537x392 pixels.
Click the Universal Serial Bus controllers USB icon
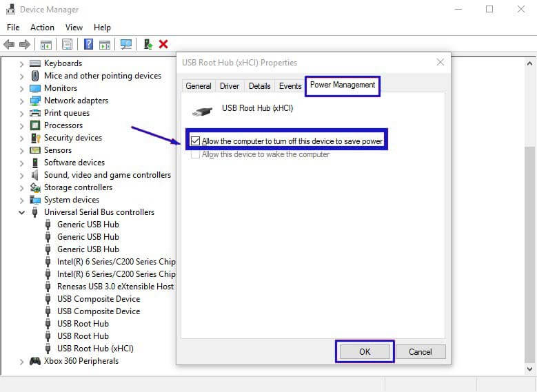(x=34, y=212)
